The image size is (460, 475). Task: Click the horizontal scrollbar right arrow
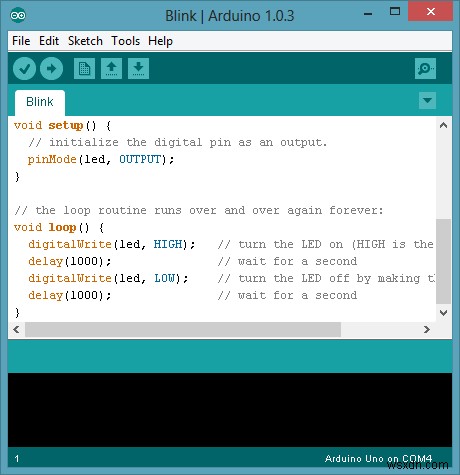[x=427, y=330]
